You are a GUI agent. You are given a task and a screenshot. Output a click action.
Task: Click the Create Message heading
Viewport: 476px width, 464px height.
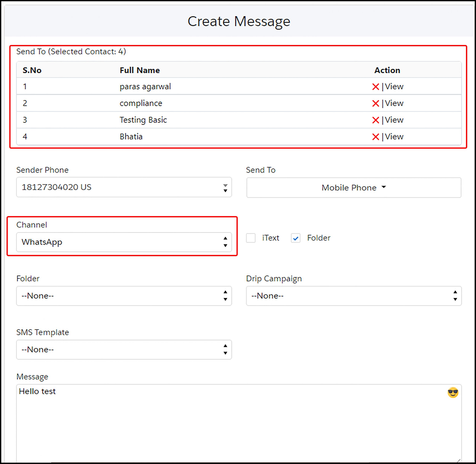(x=239, y=21)
